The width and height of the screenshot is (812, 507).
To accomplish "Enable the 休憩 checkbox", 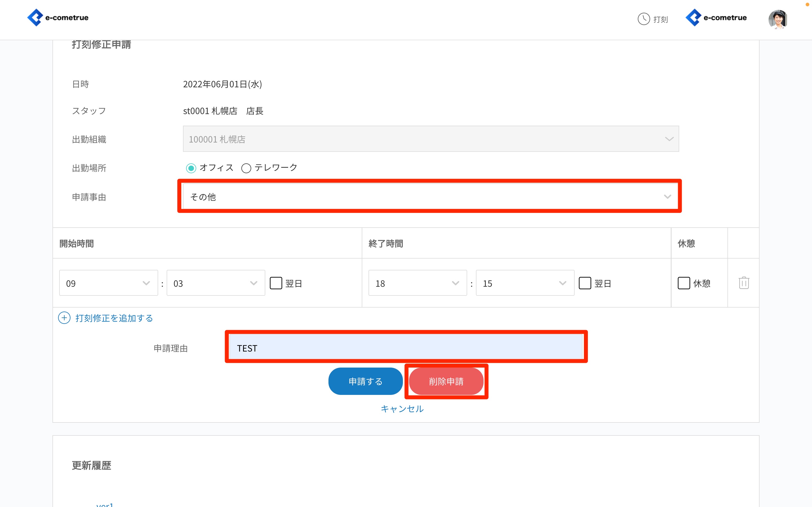I will click(683, 283).
